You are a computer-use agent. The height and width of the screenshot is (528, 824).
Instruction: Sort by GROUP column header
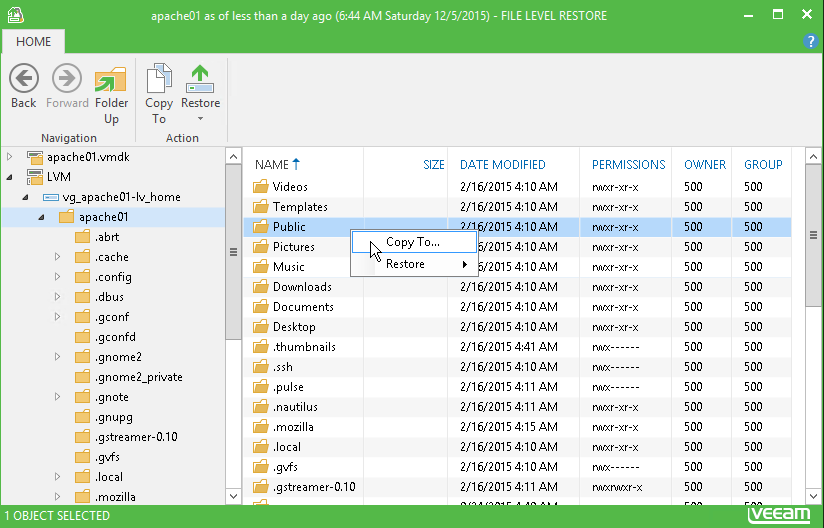click(x=763, y=164)
